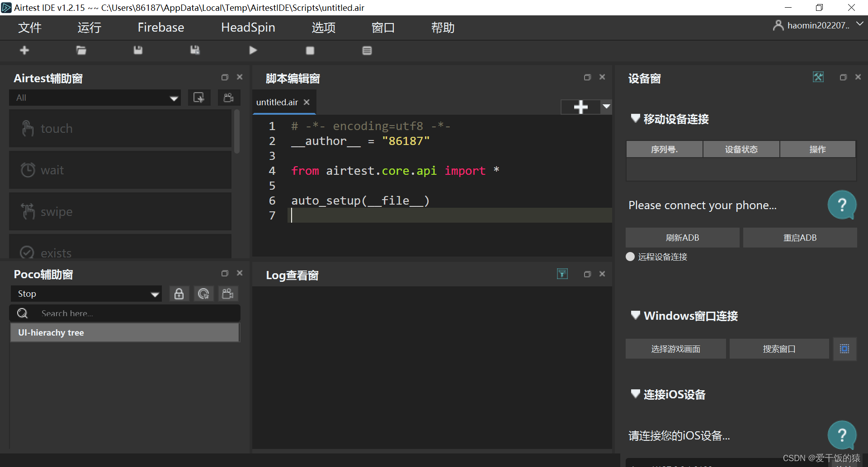Click the Poco record camera icon
Viewport: 868px width, 467px height.
(x=228, y=294)
